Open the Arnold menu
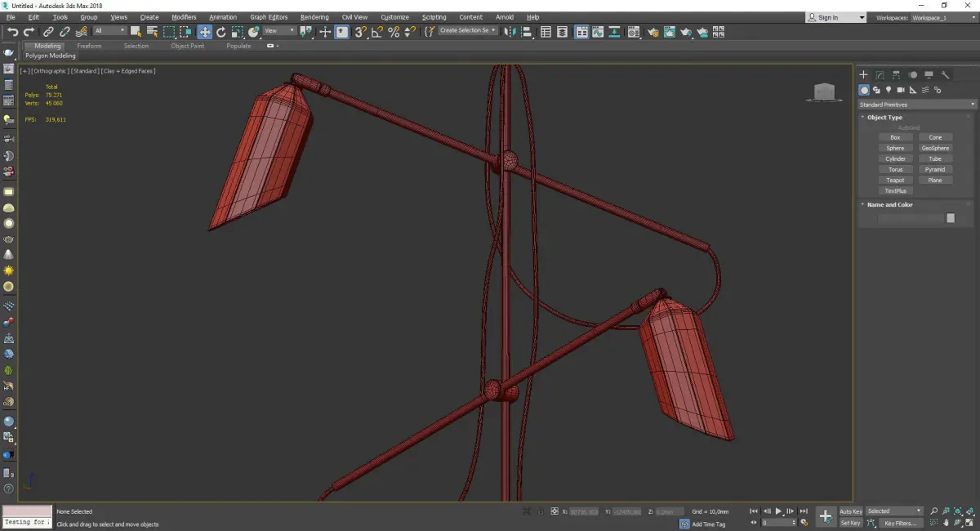The height and width of the screenshot is (531, 980). click(505, 17)
